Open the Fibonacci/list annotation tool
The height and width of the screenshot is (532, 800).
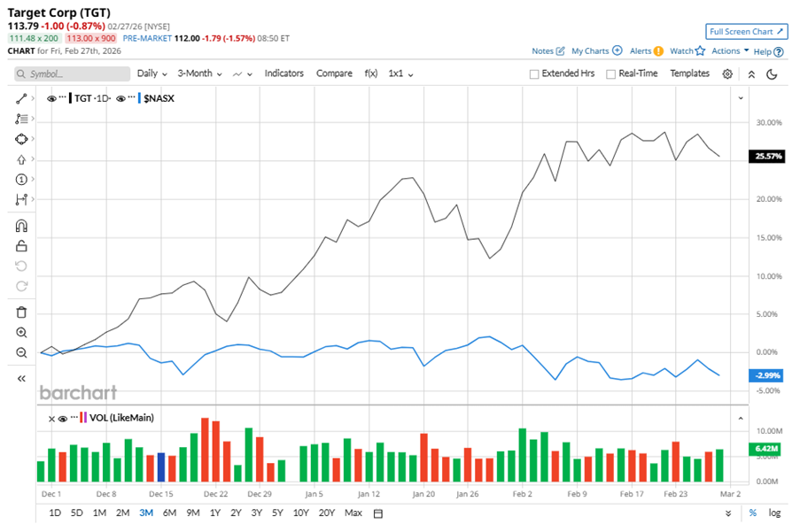click(21, 119)
